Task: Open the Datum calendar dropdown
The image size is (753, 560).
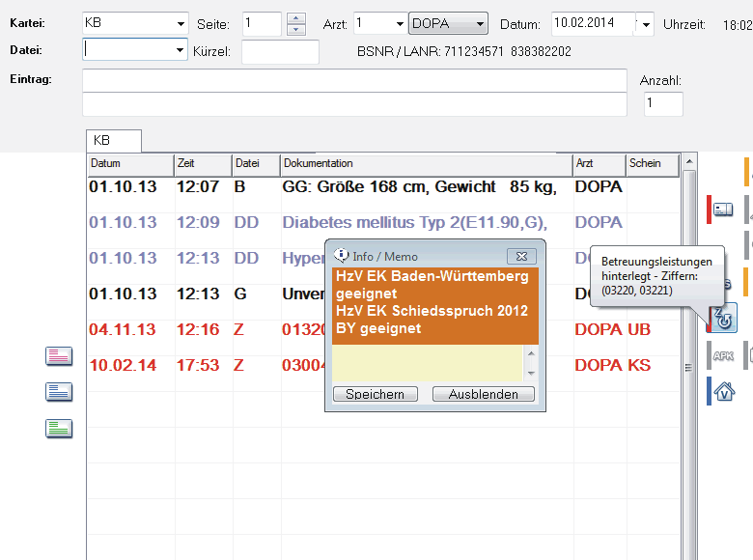Action: (x=646, y=24)
